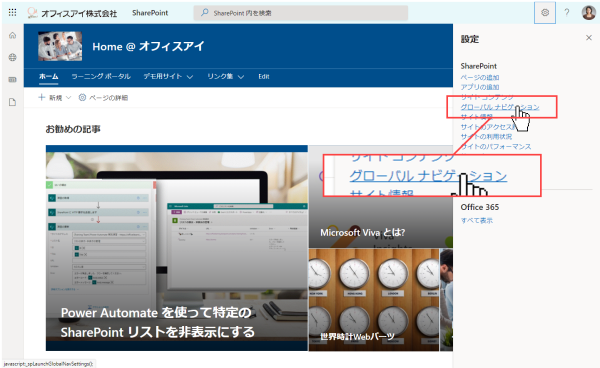Open the Power Automate article thumbnail
Image resolution: width=600 pixels, height=368 pixels.
tap(176, 248)
